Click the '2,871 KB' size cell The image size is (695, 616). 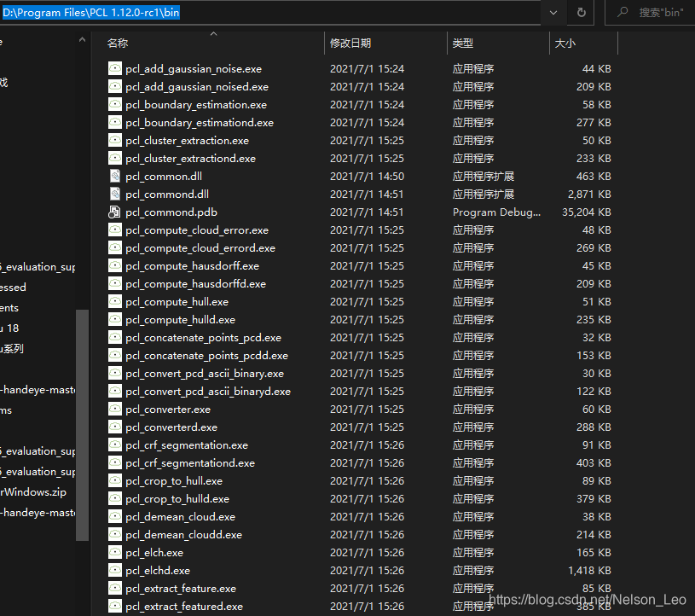tap(589, 195)
